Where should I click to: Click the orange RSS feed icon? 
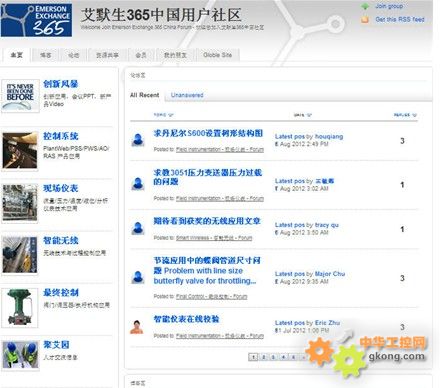(365, 20)
